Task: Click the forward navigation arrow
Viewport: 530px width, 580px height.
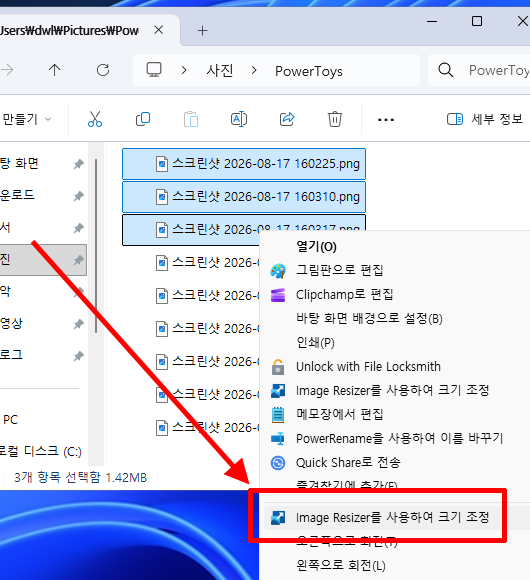Action: [x=7, y=70]
